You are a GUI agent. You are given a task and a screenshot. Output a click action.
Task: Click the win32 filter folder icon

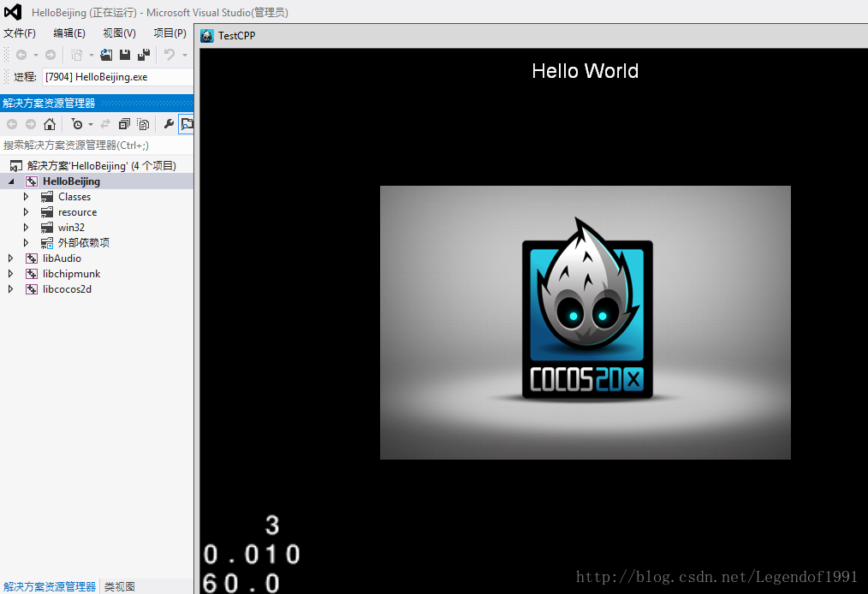click(47, 228)
